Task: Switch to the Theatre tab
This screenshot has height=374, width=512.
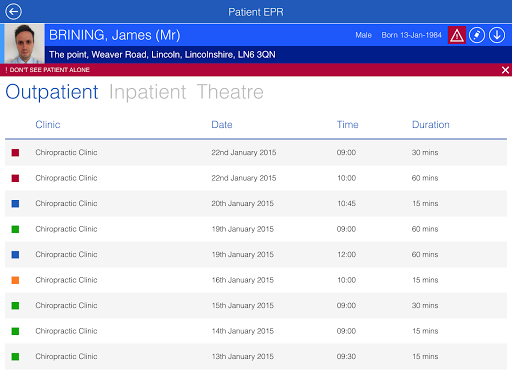Action: (230, 92)
